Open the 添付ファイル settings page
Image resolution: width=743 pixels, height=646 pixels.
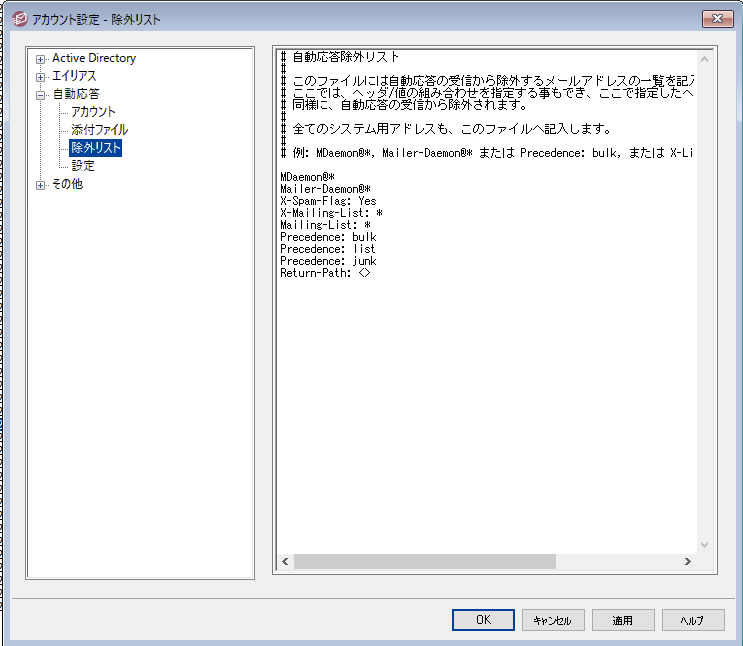[99, 130]
